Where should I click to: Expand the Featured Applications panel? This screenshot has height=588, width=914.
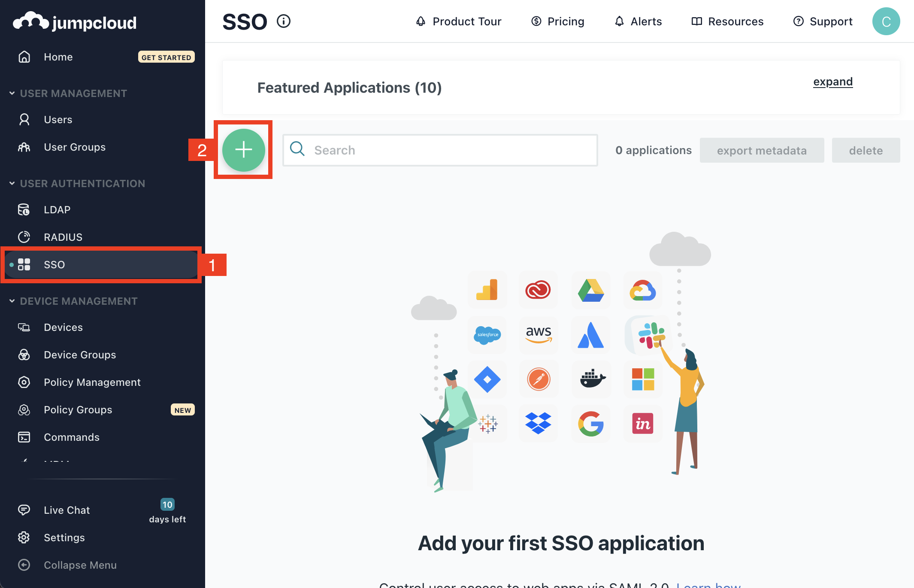tap(832, 82)
